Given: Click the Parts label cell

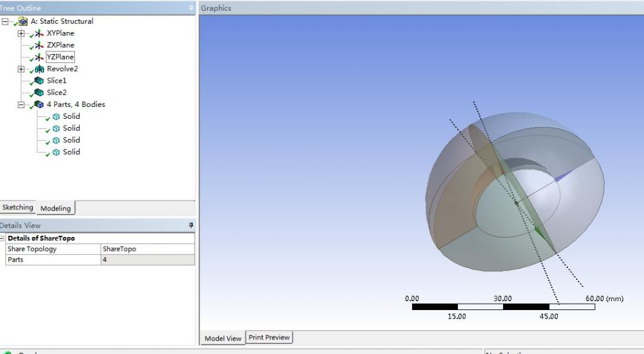Looking at the screenshot, I should point(53,260).
